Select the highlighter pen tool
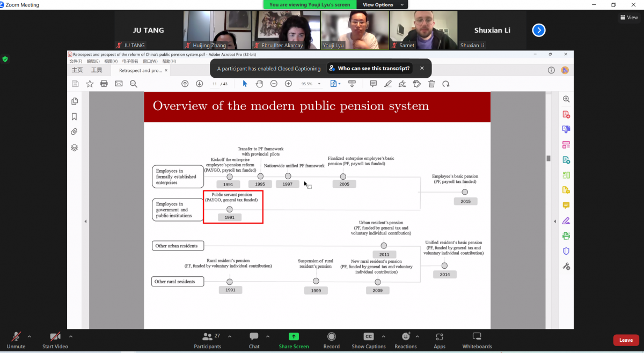The image size is (644, 353). click(388, 84)
